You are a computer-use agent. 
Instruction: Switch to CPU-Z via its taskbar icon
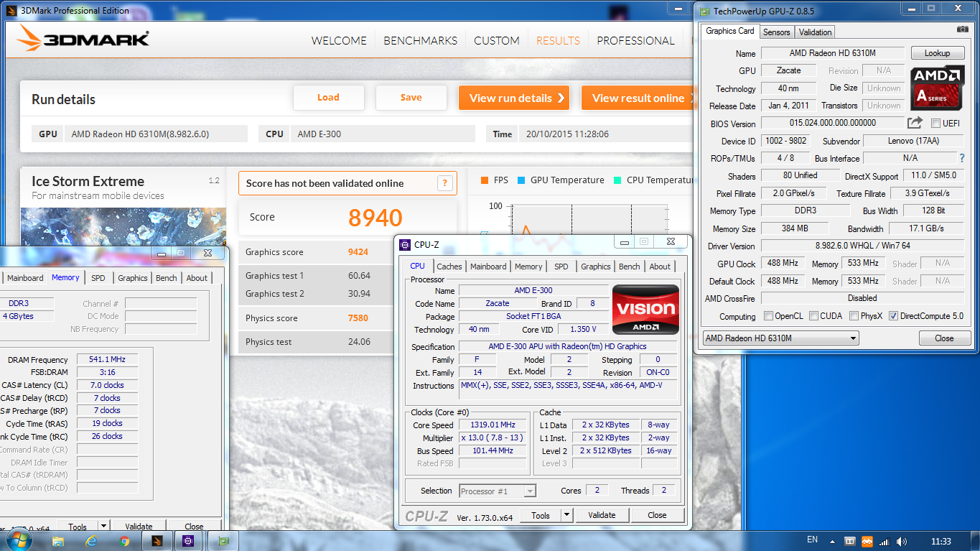coord(189,541)
